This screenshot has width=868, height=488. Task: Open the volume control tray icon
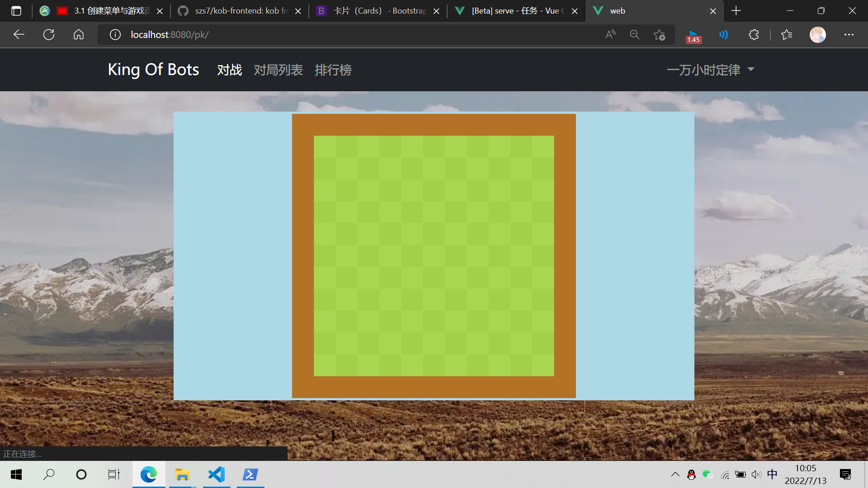[x=756, y=474]
